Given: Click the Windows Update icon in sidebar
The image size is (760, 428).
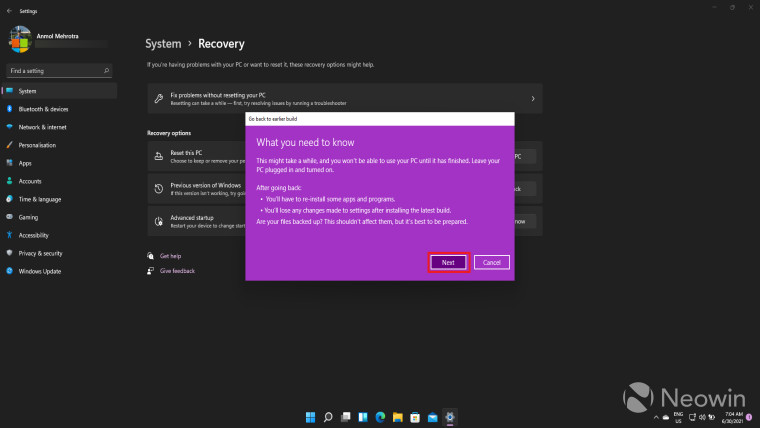Looking at the screenshot, I should [10, 271].
